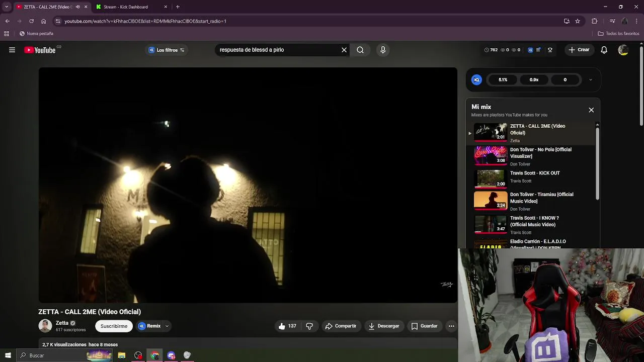Close the Mi mix playlist panel
The width and height of the screenshot is (644, 362).
pyautogui.click(x=591, y=110)
